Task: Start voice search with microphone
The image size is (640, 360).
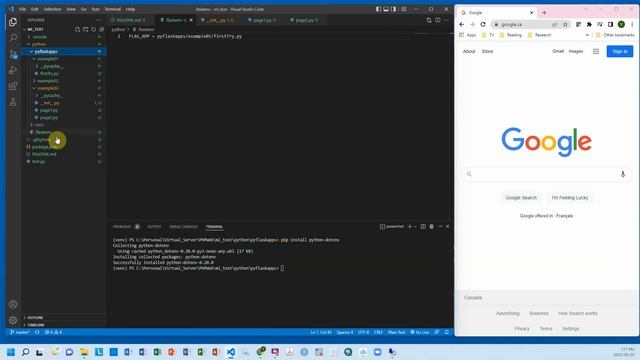Action: [623, 174]
